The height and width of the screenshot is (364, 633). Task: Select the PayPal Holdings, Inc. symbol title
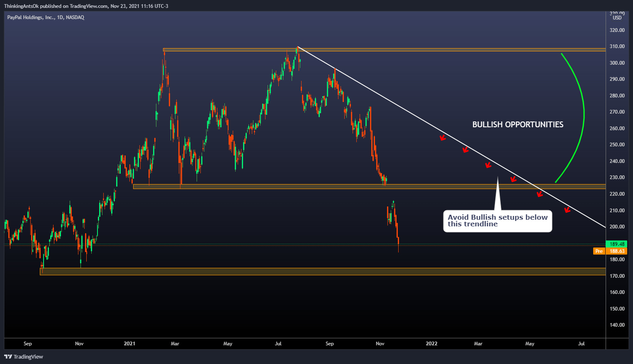(46, 17)
